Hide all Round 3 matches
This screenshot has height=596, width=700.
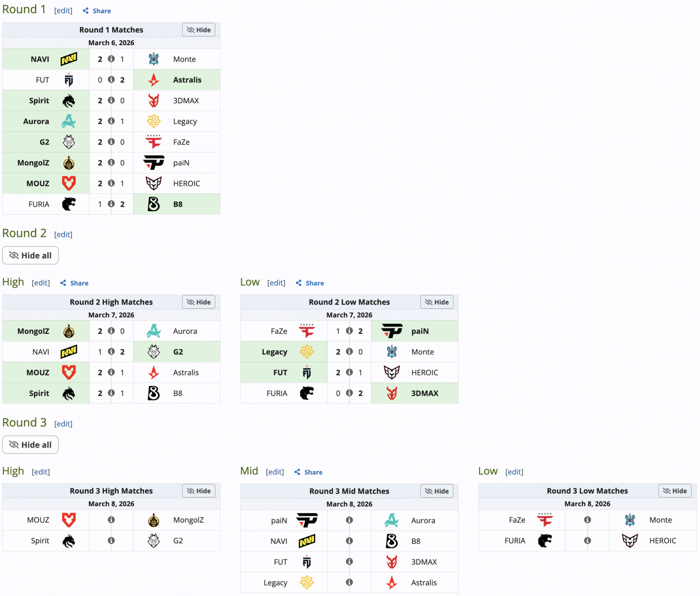(30, 445)
